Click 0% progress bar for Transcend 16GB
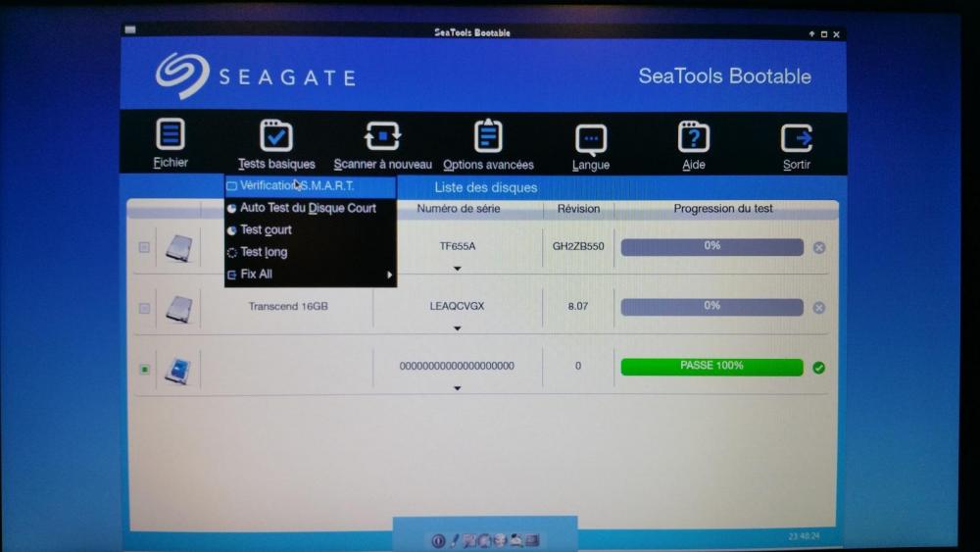This screenshot has width=980, height=552. pyautogui.click(x=711, y=307)
